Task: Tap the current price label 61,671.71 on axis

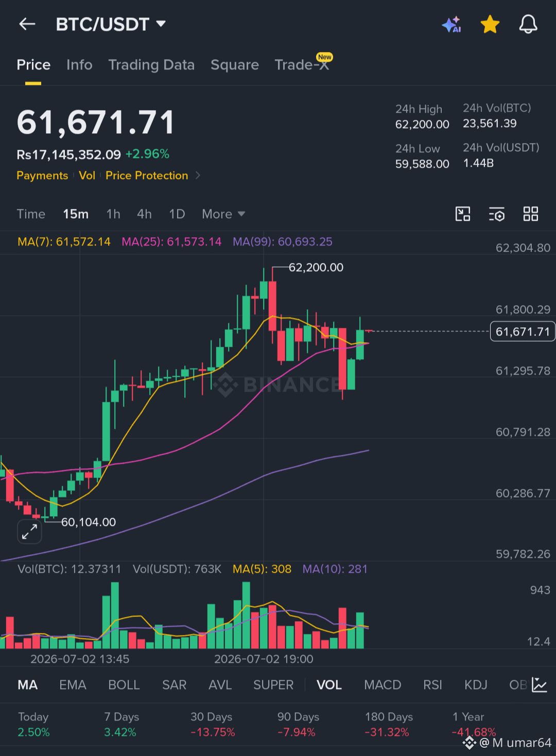Action: click(x=523, y=331)
